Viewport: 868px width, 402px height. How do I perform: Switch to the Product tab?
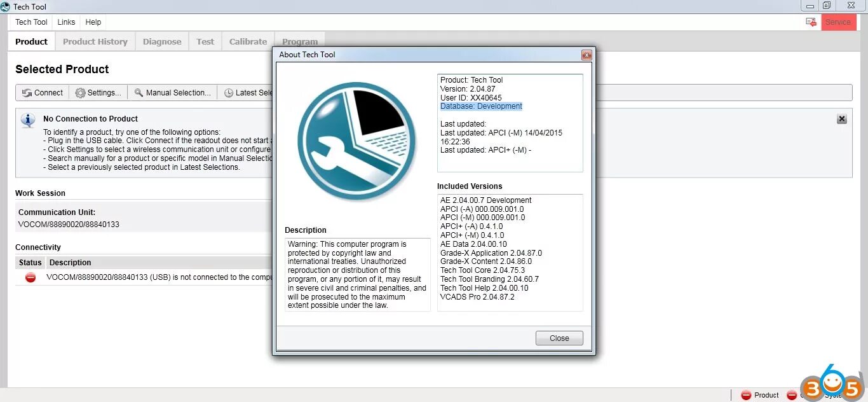pyautogui.click(x=31, y=42)
